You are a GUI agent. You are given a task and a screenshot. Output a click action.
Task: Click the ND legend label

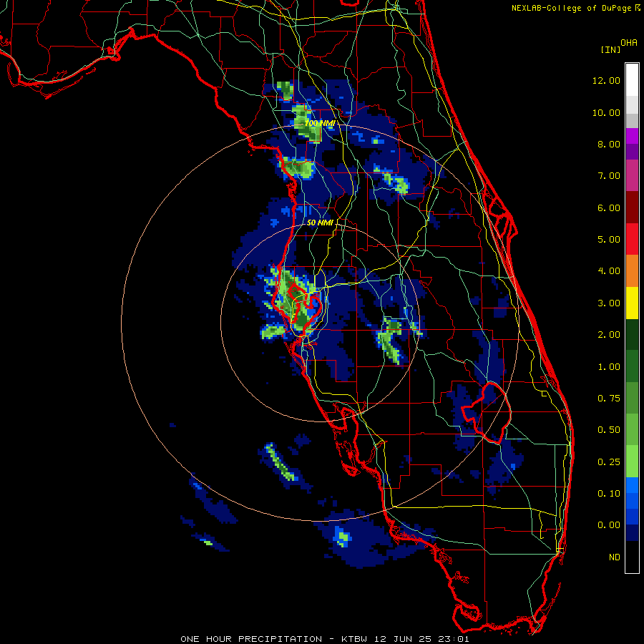coord(615,557)
